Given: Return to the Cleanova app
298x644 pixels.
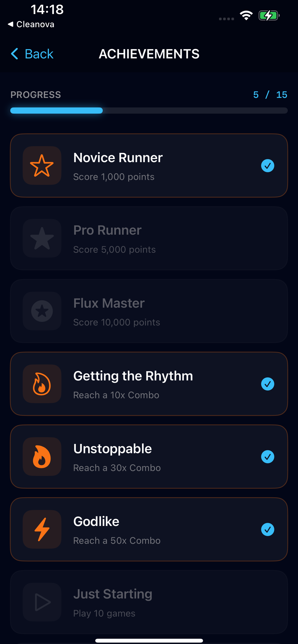Looking at the screenshot, I should 31,24.
